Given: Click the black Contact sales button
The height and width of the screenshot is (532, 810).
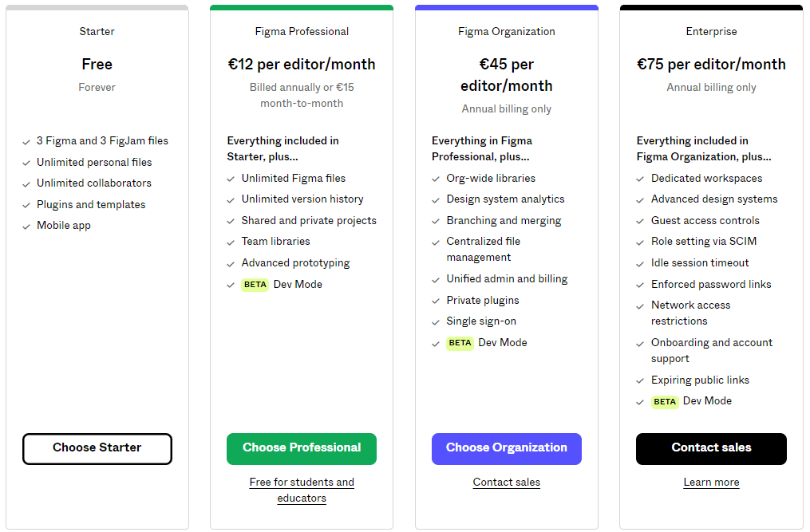Looking at the screenshot, I should click(711, 448).
